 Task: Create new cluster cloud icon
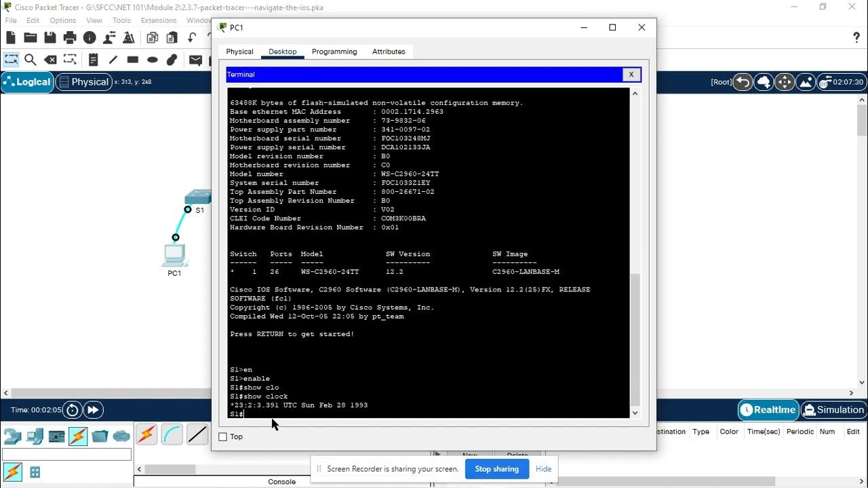coord(764,82)
